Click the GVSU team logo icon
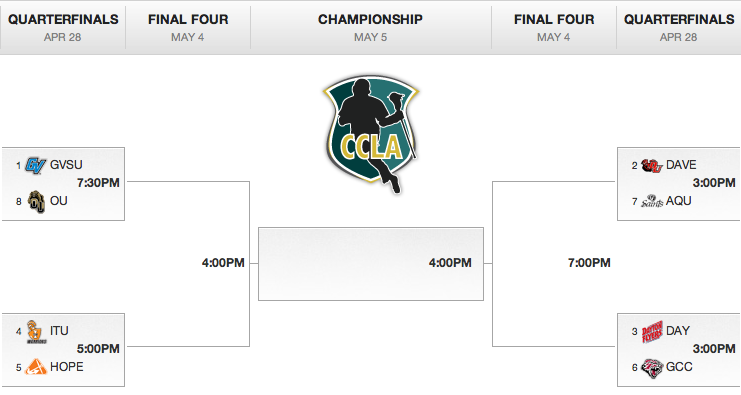 pos(35,165)
